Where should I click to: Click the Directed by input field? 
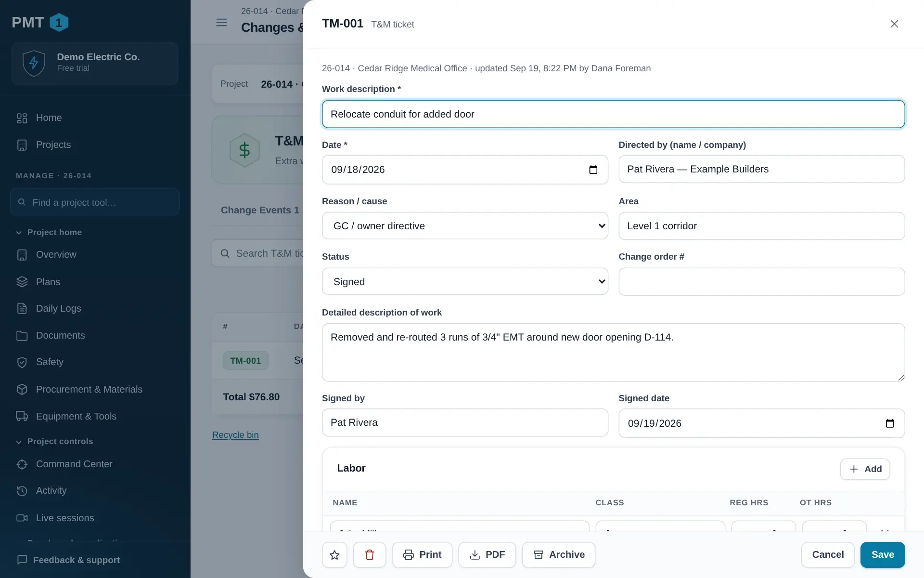761,169
